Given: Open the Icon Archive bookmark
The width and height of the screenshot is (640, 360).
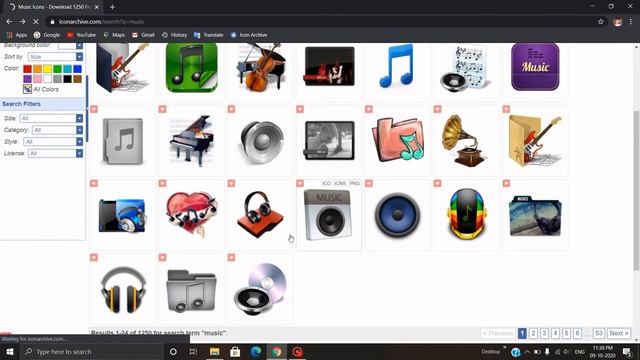Looking at the screenshot, I should click(x=249, y=35).
